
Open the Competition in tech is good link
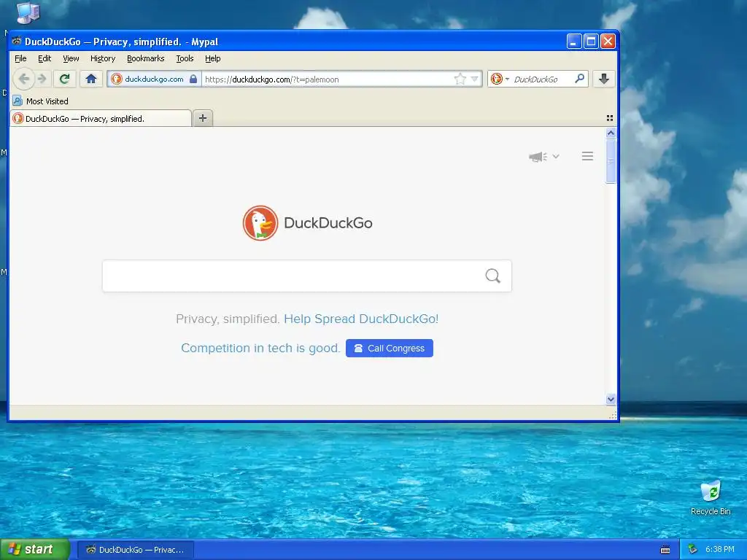click(x=260, y=348)
